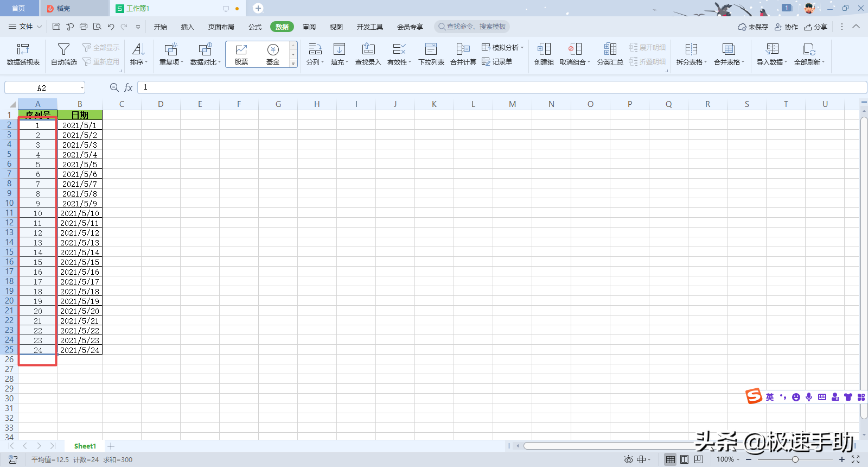Switch to normal view in status bar
Image resolution: width=868 pixels, height=467 pixels.
(671, 459)
